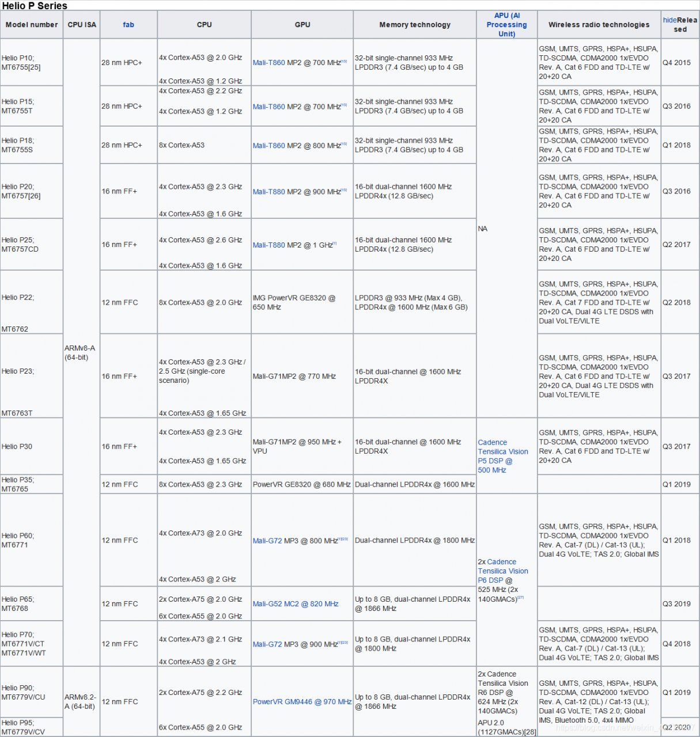Select the 'Helio P60; MT6771' model cell
Screen dimensions: 700x737
tap(32, 540)
